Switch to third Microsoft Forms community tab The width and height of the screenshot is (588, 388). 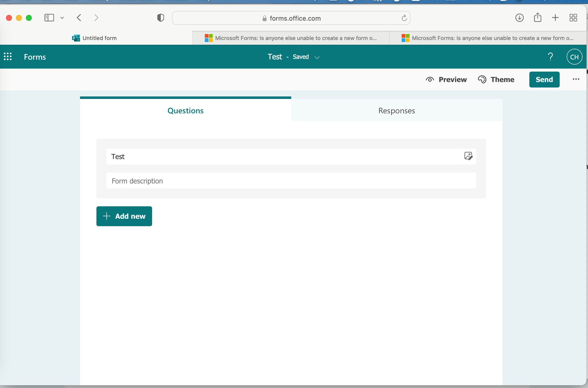488,38
